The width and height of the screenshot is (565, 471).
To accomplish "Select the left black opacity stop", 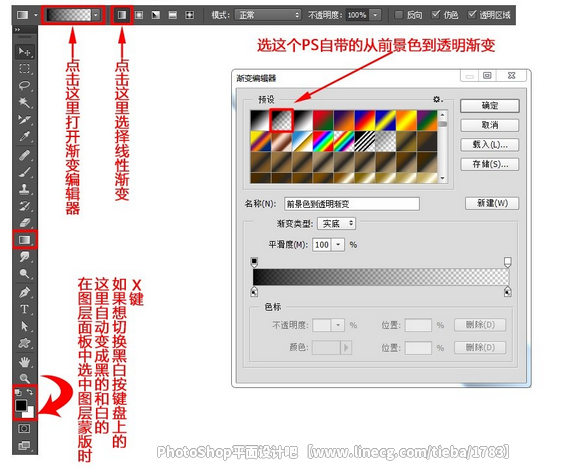I will (254, 262).
